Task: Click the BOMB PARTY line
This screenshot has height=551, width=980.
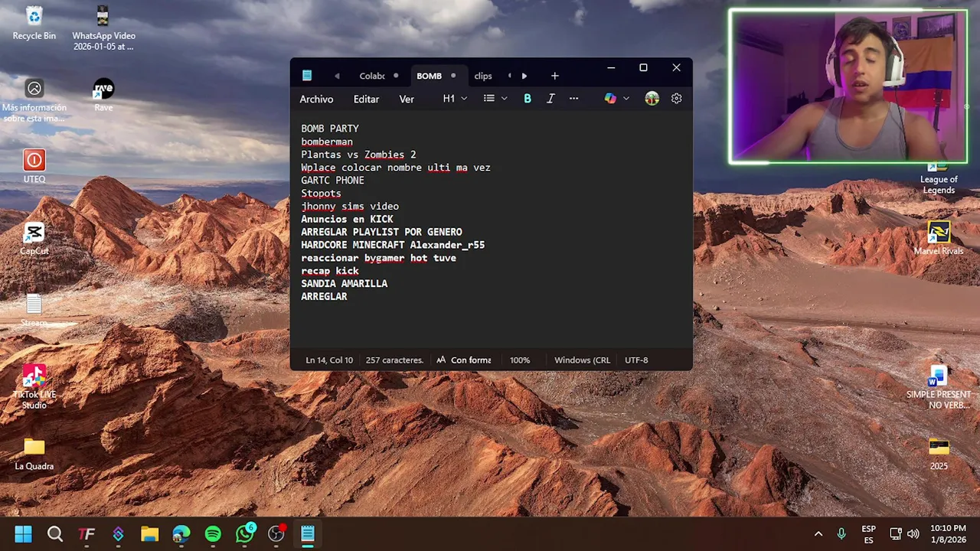Action: click(330, 129)
